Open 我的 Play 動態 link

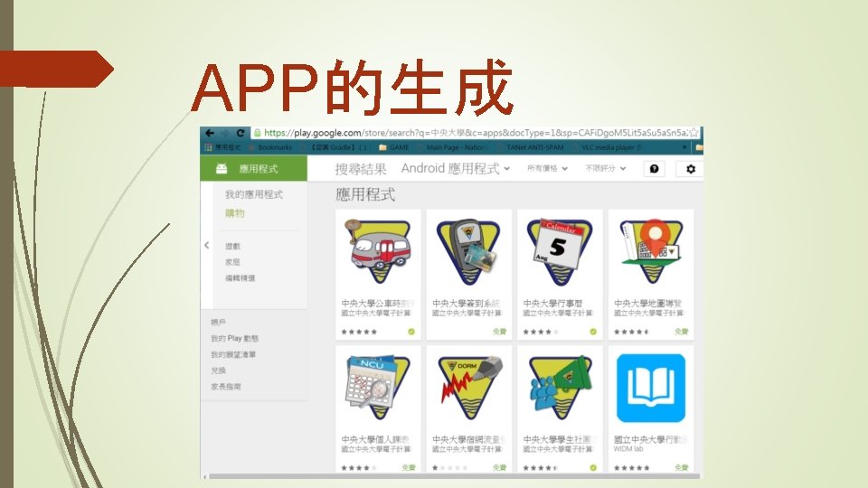tap(235, 338)
